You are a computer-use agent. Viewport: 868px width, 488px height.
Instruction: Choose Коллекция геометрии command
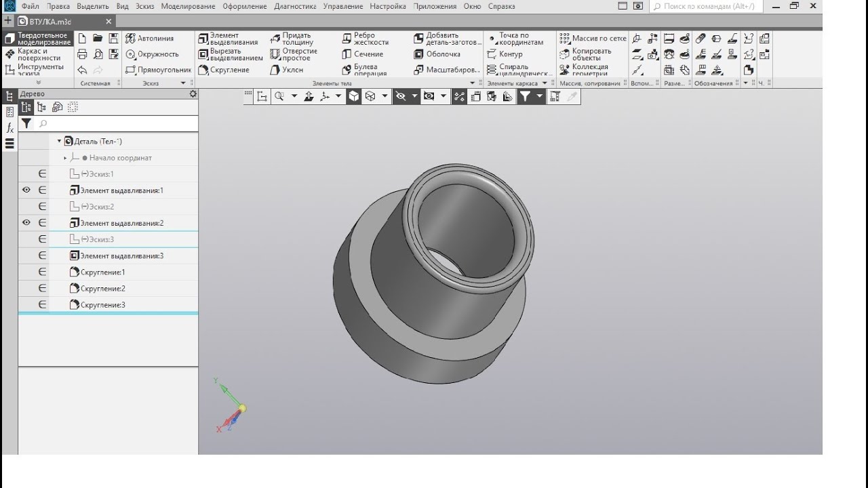point(584,70)
